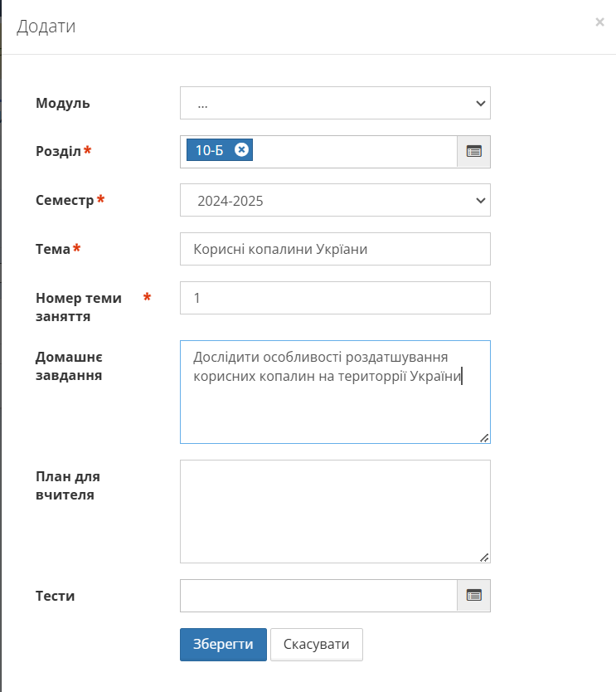Click the Семестр field label
616x692 pixels.
click(65, 200)
